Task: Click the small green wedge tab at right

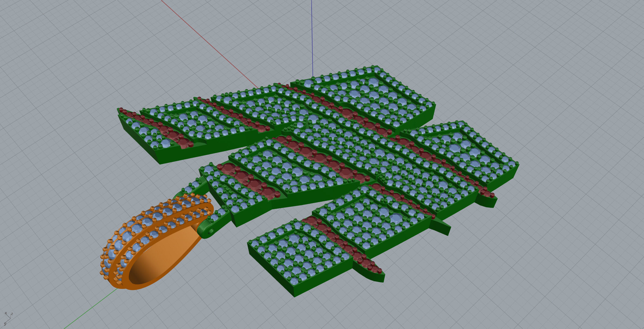Action: point(441,227)
